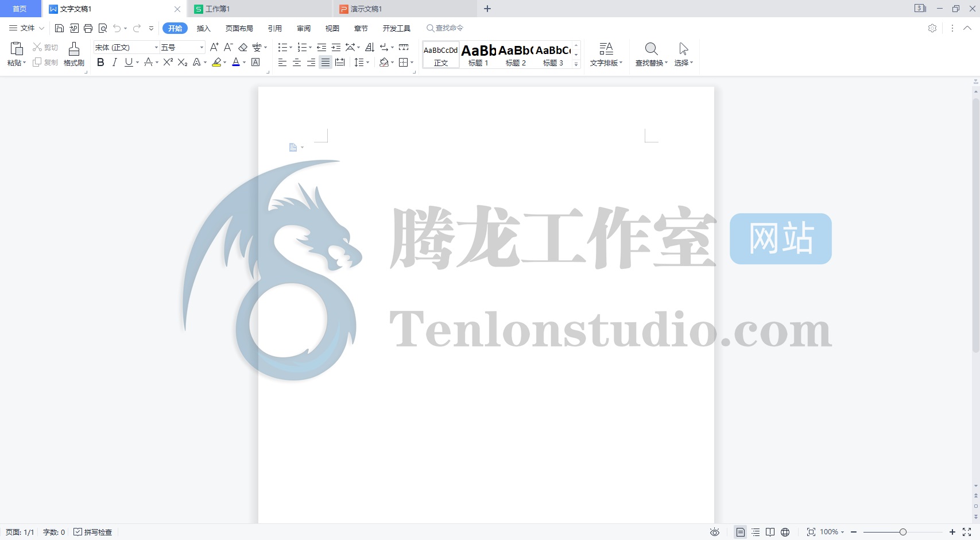The height and width of the screenshot is (540, 980).
Task: Increase the font size with A+ icon
Action: click(x=214, y=47)
